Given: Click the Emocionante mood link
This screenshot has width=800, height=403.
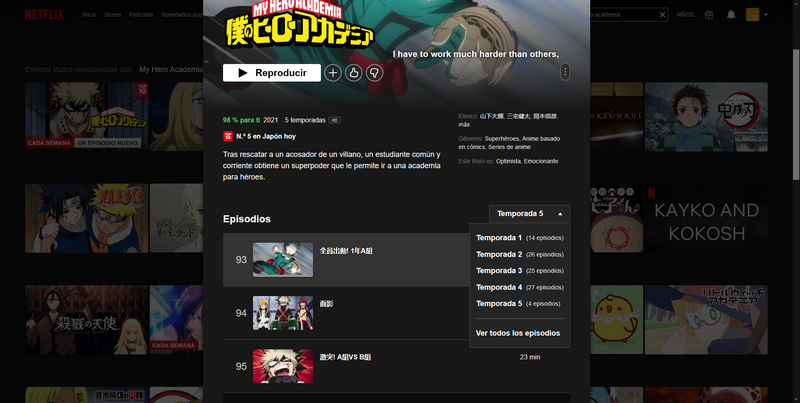Looking at the screenshot, I should click(x=541, y=161).
